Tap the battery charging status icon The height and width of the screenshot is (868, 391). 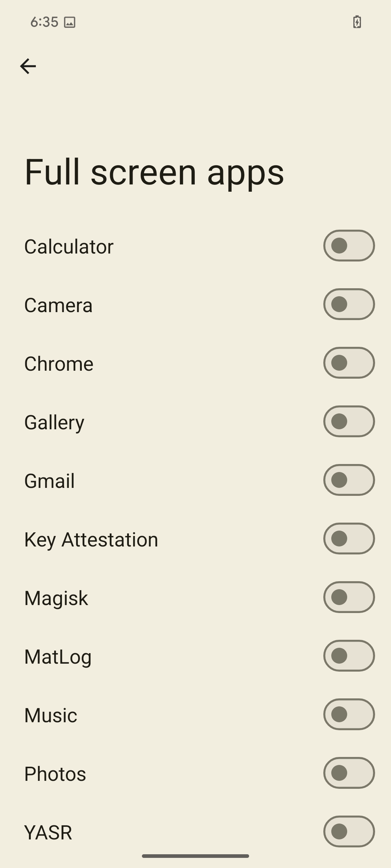[x=357, y=22]
